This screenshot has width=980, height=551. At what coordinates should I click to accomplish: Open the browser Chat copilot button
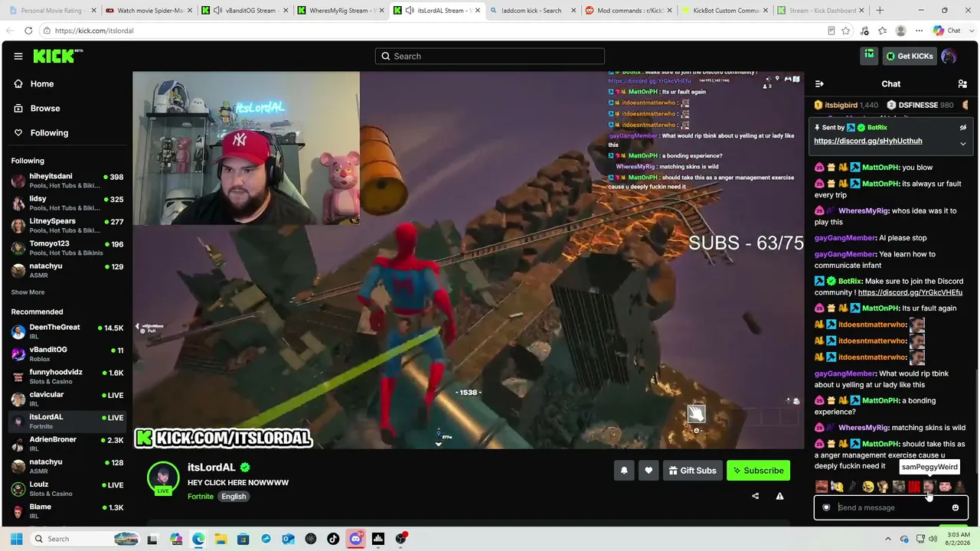coord(947,31)
